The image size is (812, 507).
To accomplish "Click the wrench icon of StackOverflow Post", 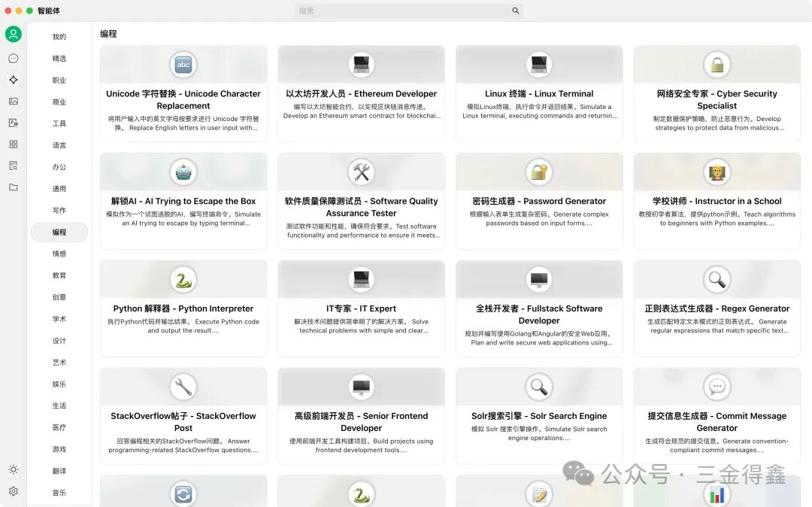I will 183,387.
